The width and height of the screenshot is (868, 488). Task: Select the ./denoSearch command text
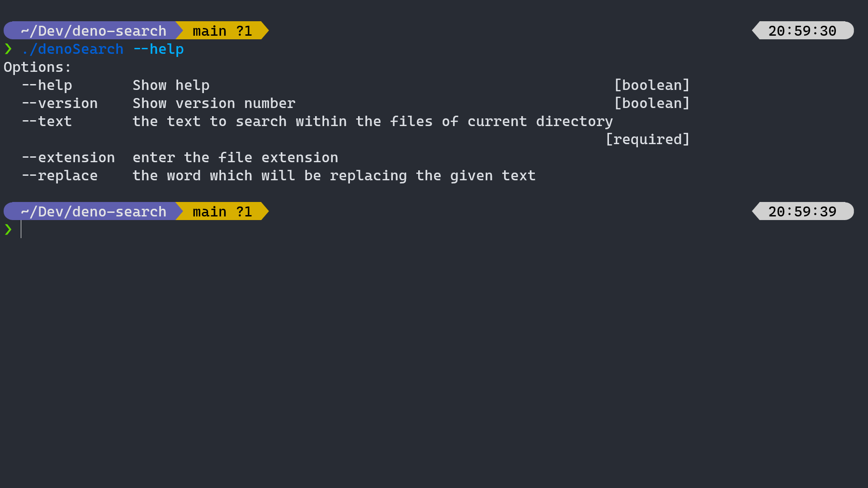tap(72, 49)
